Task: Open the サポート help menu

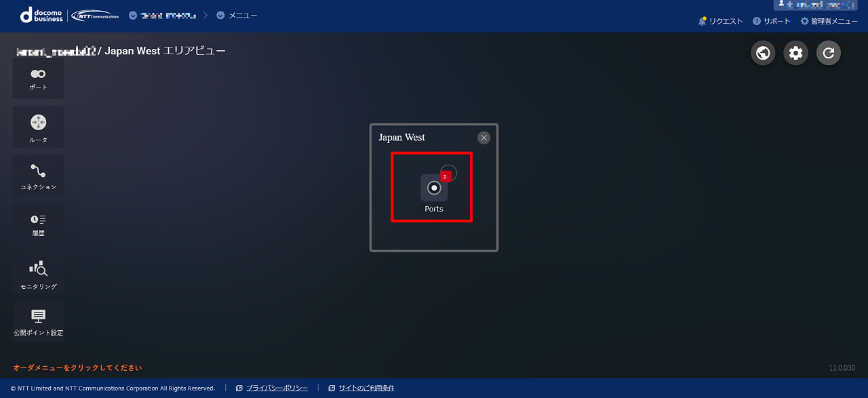Action: [772, 21]
